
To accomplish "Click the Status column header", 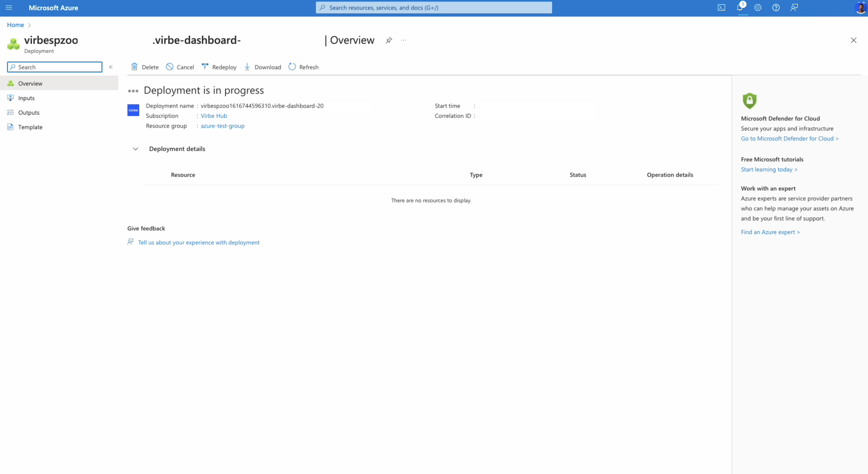I will click(x=578, y=175).
